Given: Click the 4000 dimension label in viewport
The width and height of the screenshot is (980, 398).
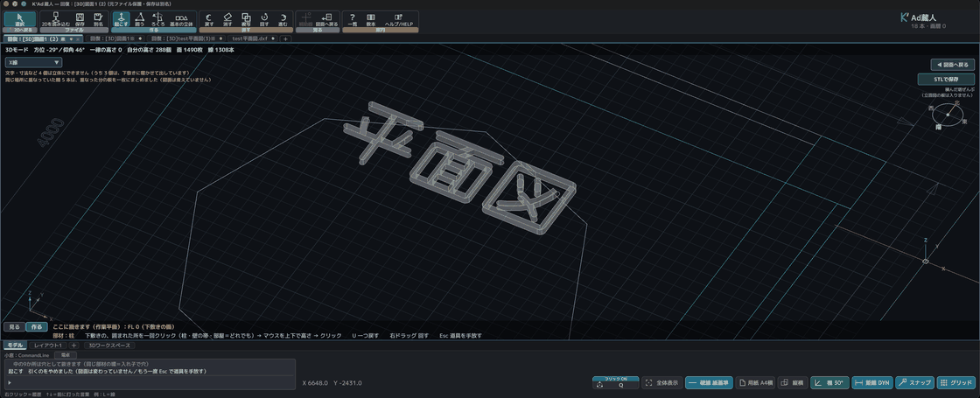Looking at the screenshot, I should coord(51,133).
